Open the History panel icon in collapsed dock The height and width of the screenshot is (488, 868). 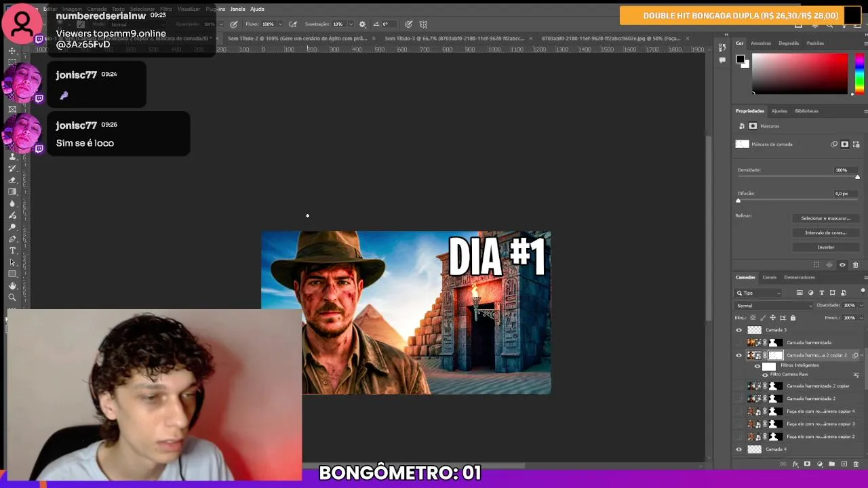722,47
